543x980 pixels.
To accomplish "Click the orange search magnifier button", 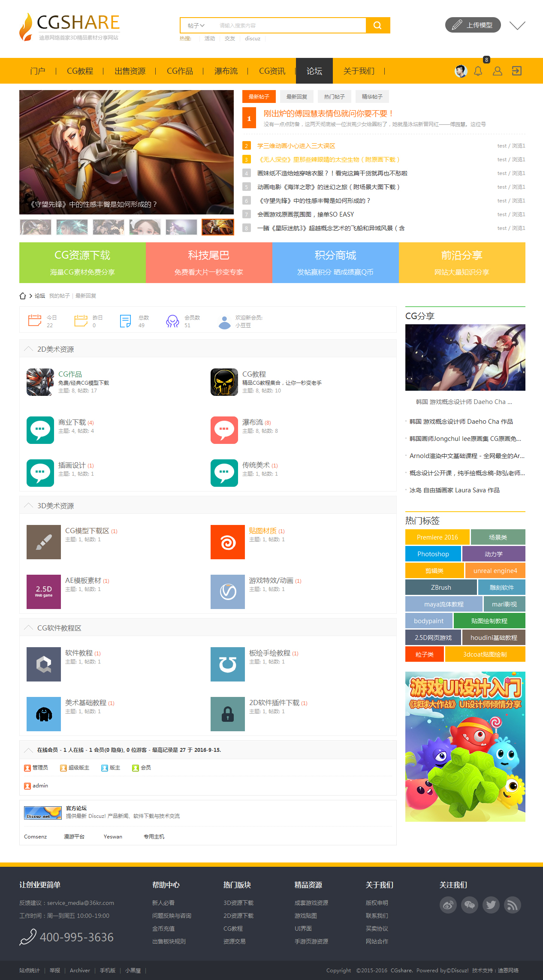I will [378, 25].
